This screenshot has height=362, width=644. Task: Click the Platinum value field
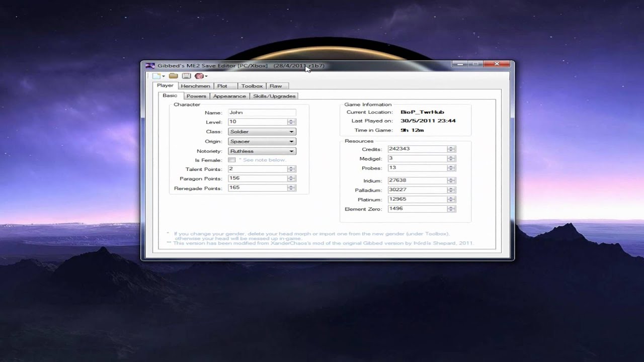[418, 199]
